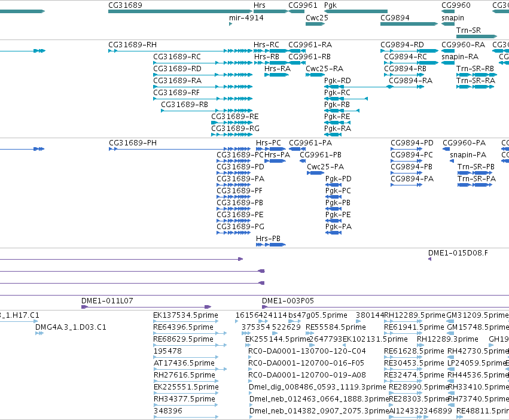Select the RE64396.5prime EST label
Screen dimensions: 509x420
coord(183,327)
